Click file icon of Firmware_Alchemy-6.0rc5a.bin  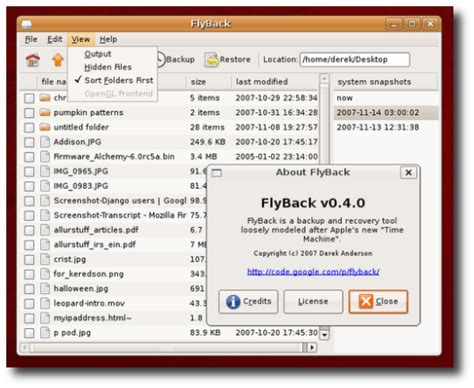pyautogui.click(x=45, y=156)
